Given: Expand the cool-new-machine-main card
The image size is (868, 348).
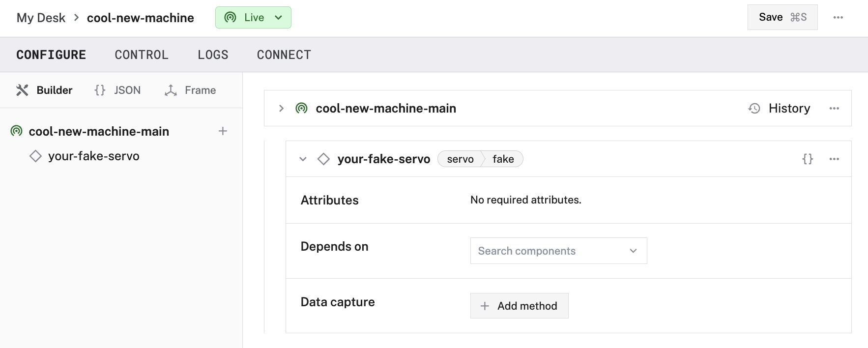Looking at the screenshot, I should click(281, 109).
